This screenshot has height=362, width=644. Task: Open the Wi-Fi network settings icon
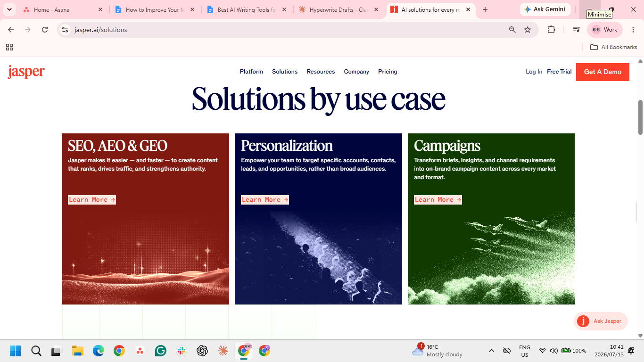(x=543, y=351)
